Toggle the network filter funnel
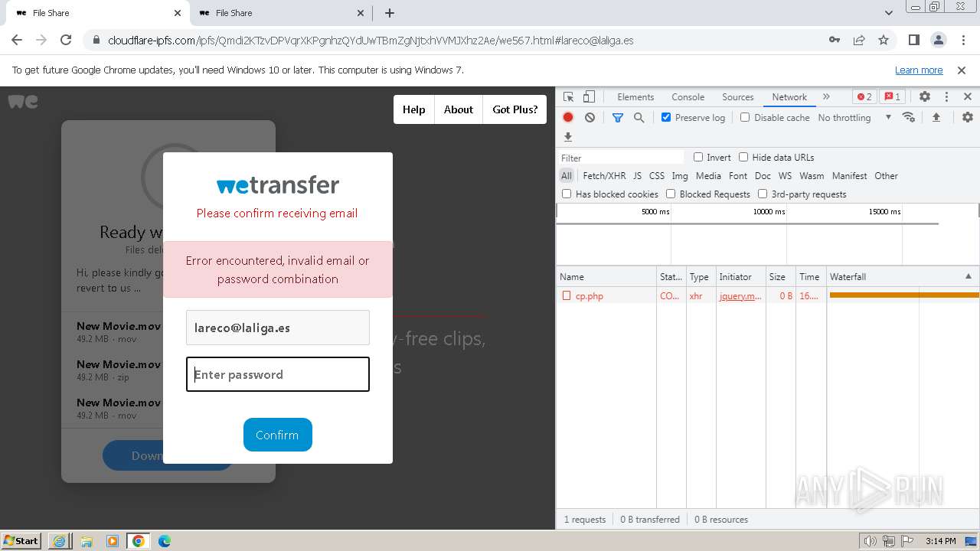Image resolution: width=980 pixels, height=551 pixels. [x=618, y=117]
